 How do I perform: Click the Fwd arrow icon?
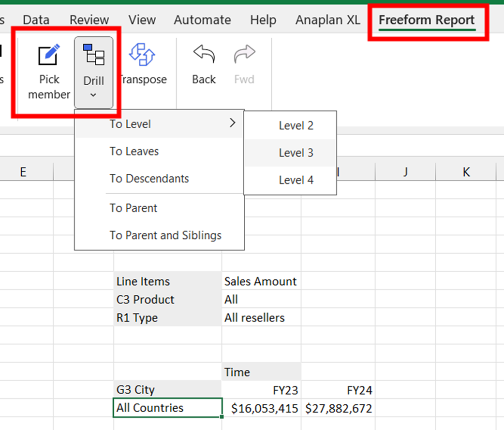(244, 54)
